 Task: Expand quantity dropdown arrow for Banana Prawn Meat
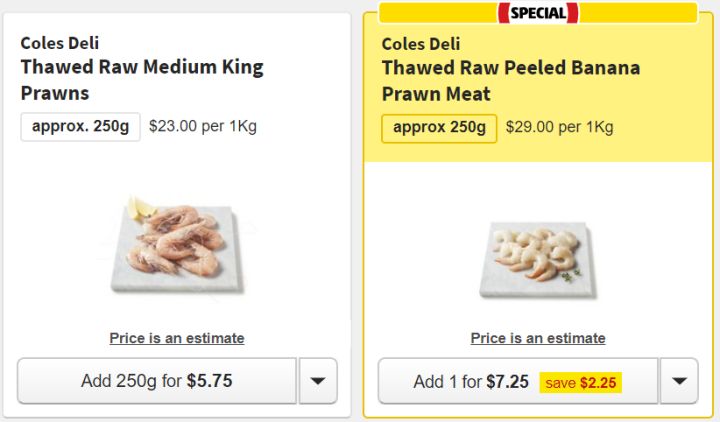coord(679,381)
